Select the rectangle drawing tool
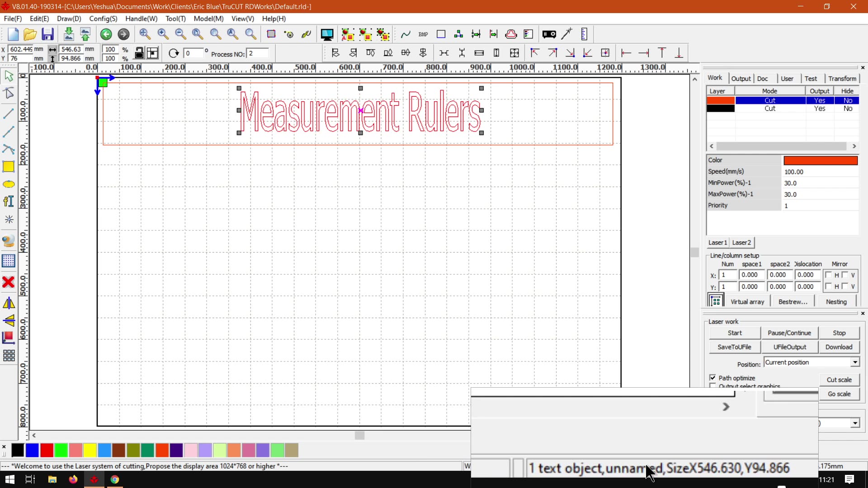This screenshot has height=488, width=868. click(x=9, y=167)
